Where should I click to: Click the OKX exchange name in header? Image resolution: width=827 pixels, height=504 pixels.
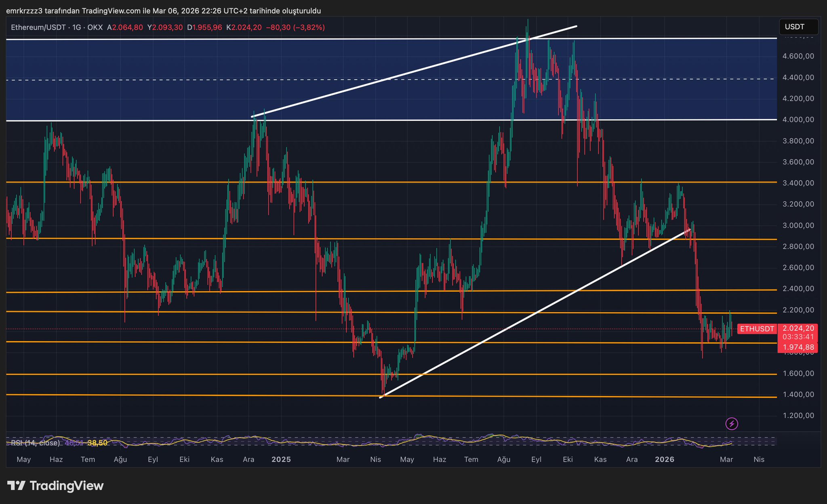tap(95, 27)
